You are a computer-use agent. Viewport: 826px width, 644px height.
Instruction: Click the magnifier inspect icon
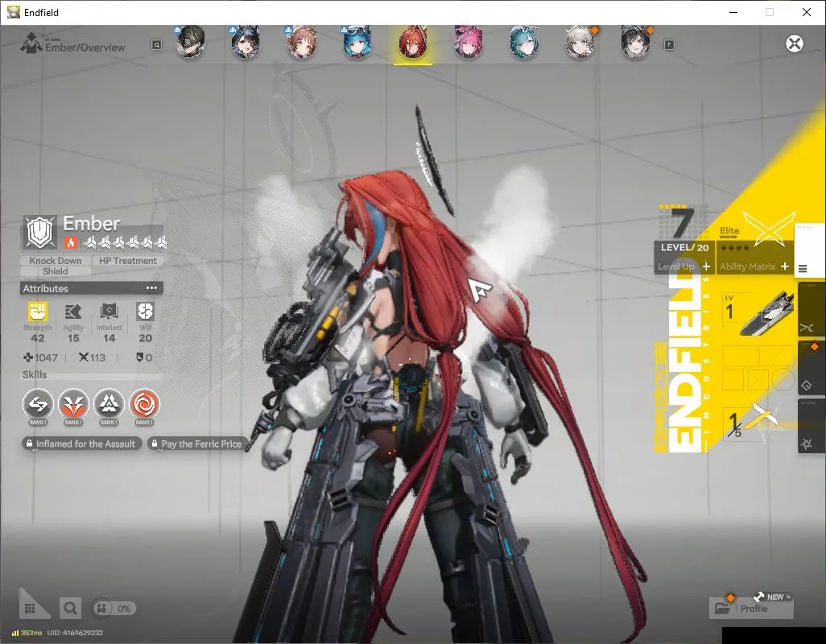(x=70, y=609)
